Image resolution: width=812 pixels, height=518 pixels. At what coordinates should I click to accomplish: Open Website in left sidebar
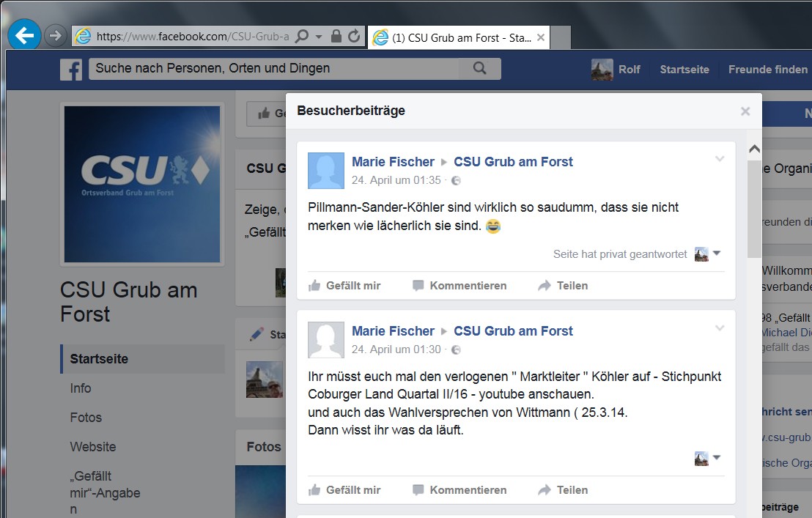(x=93, y=447)
